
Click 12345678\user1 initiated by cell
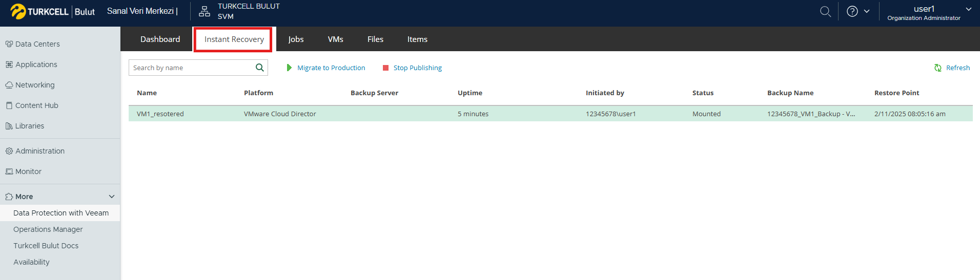point(610,114)
